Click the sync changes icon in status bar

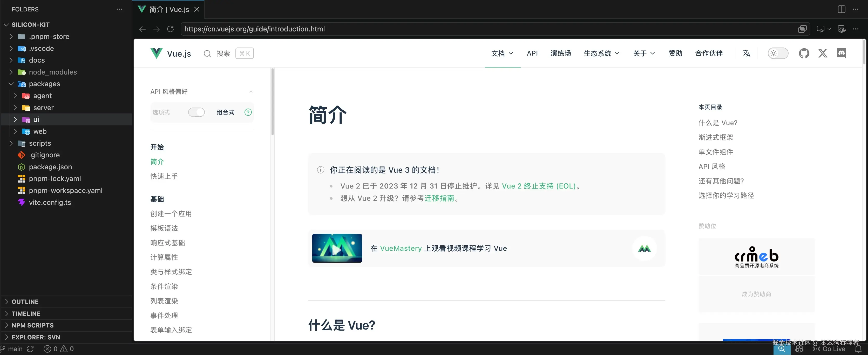point(30,349)
